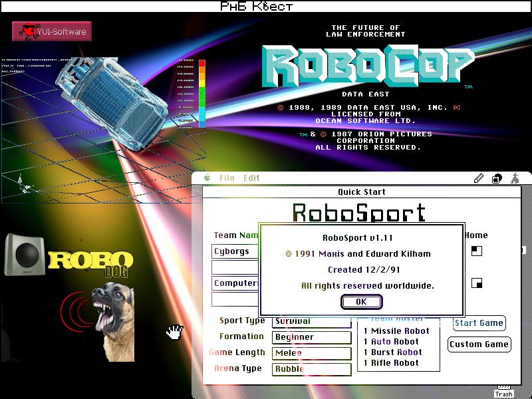
Task: Open the Custom Game setup
Action: coord(479,344)
